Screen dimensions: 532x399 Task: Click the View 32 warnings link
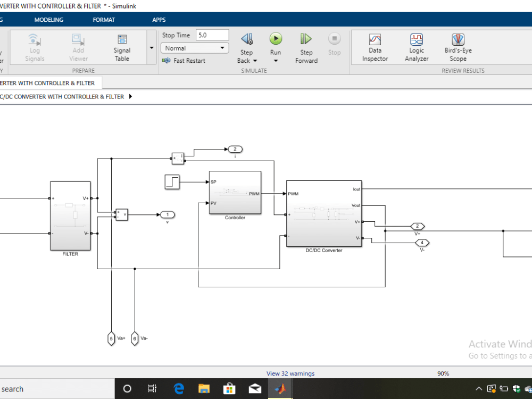(x=290, y=373)
